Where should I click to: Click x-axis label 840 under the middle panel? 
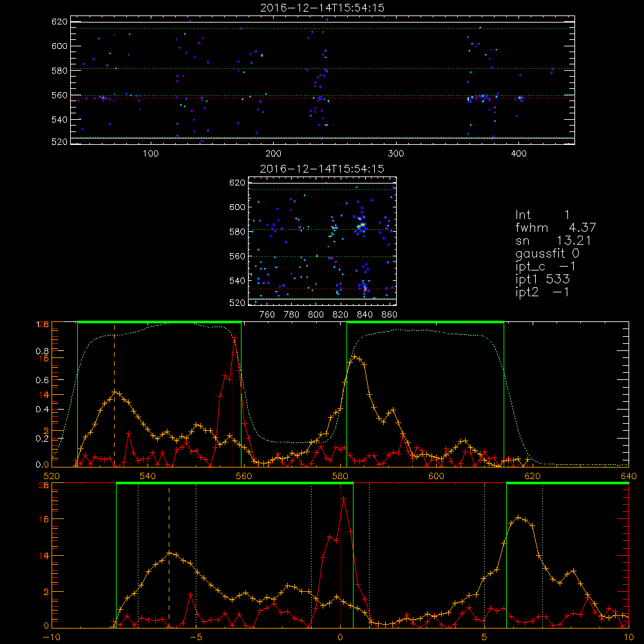[365, 315]
